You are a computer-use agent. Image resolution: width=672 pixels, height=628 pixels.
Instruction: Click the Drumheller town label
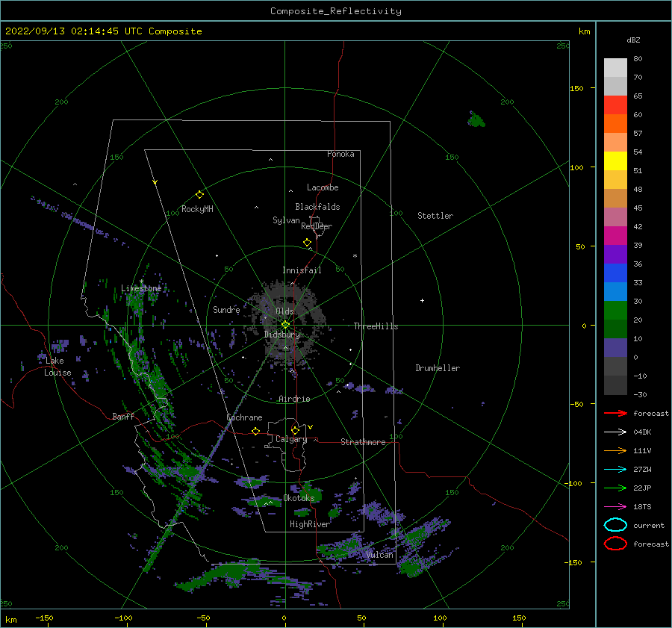[437, 368]
